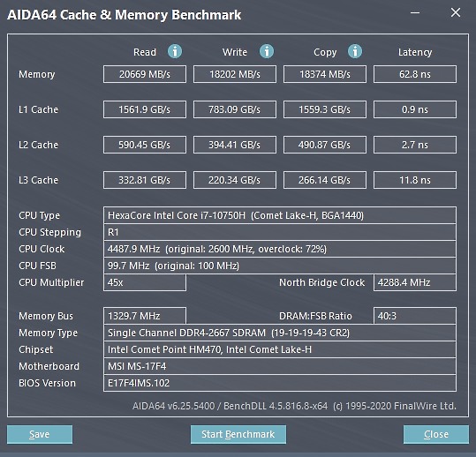Click the CPU FSB label
476x457 pixels.
click(37, 266)
